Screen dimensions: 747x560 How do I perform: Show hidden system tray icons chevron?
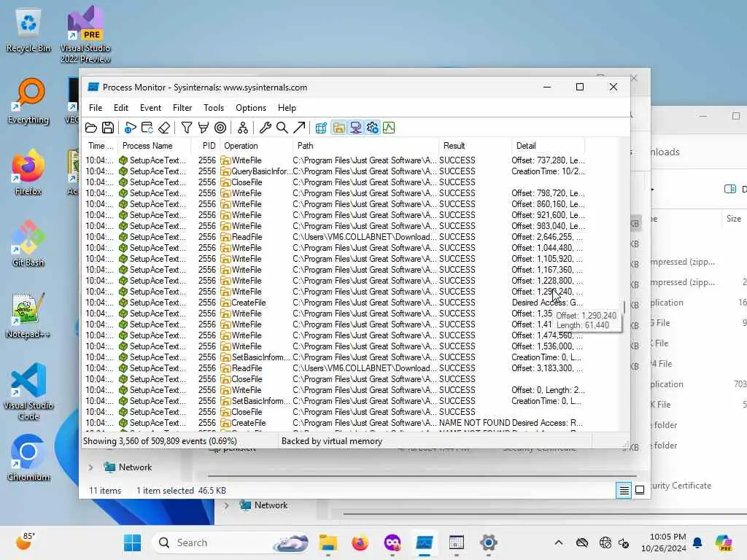click(x=559, y=542)
